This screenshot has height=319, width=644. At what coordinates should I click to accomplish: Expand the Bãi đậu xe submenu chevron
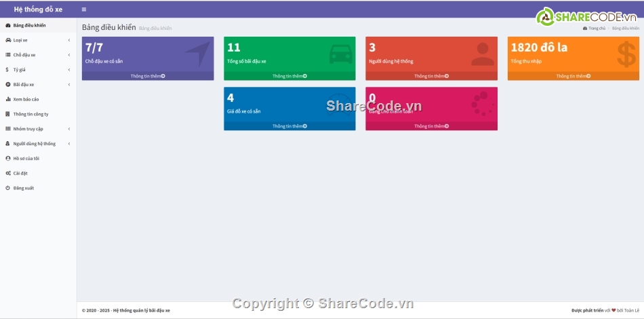tap(69, 85)
